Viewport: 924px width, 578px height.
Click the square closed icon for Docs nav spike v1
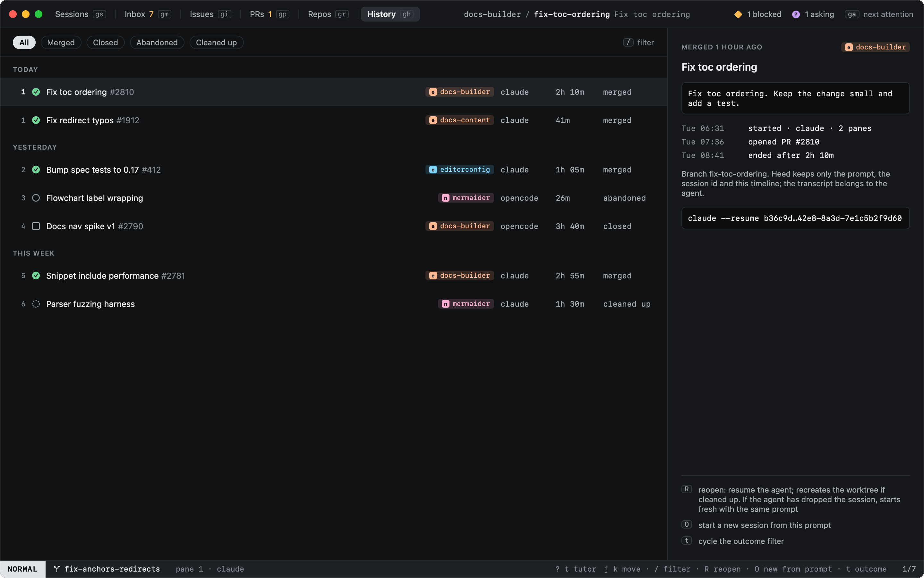click(36, 226)
